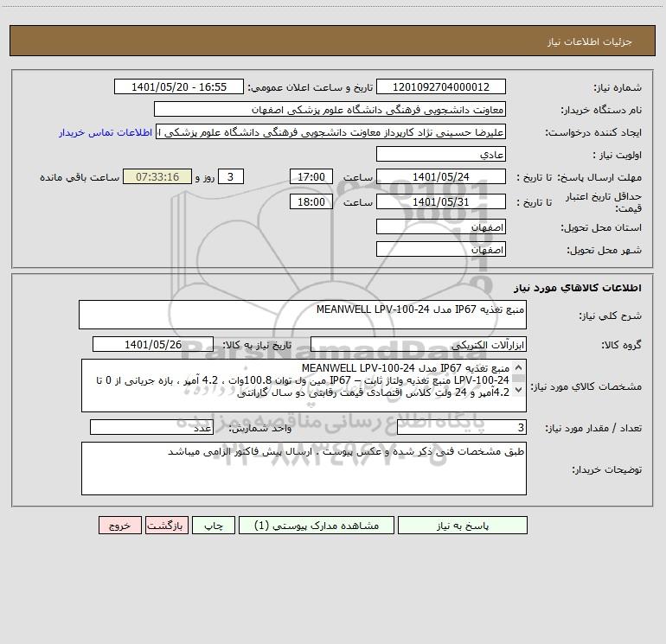Viewport: 666px width, 644px height.
Task: Click the response deadline date 1401/05/24
Action: pyautogui.click(x=441, y=176)
